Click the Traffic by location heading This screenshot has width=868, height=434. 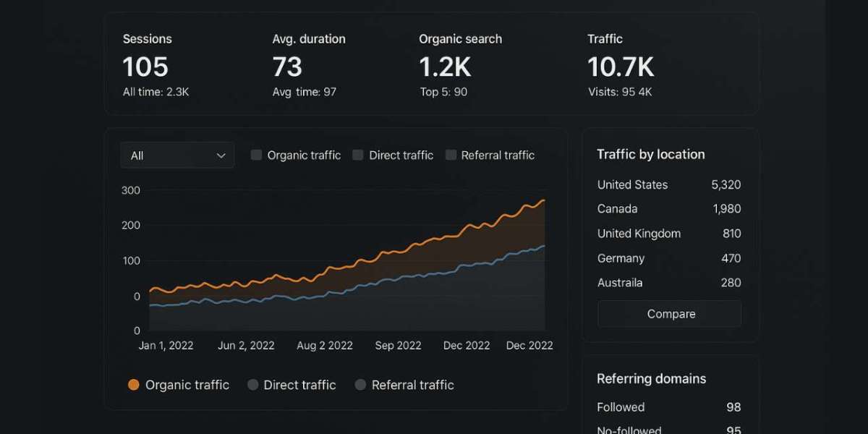(x=650, y=154)
